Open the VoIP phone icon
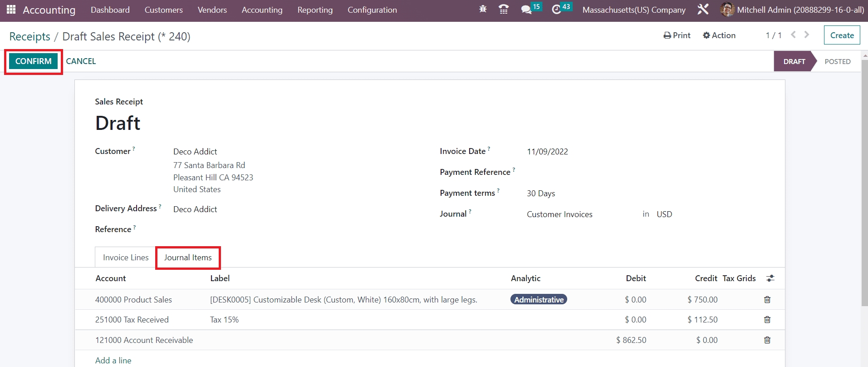 pos(503,10)
